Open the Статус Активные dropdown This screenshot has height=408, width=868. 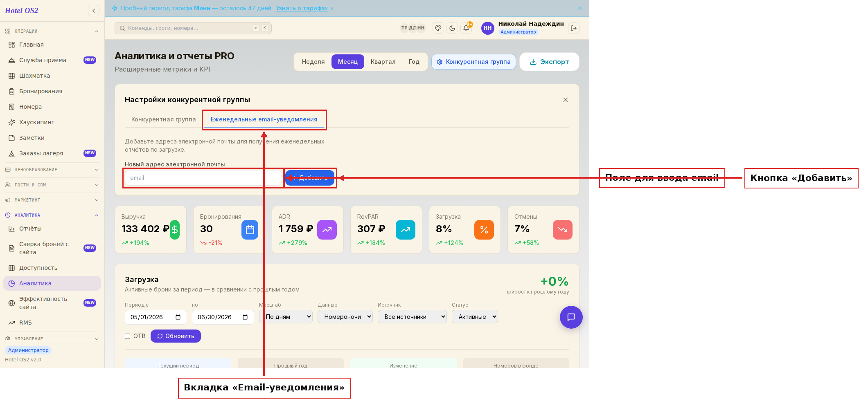pos(475,317)
